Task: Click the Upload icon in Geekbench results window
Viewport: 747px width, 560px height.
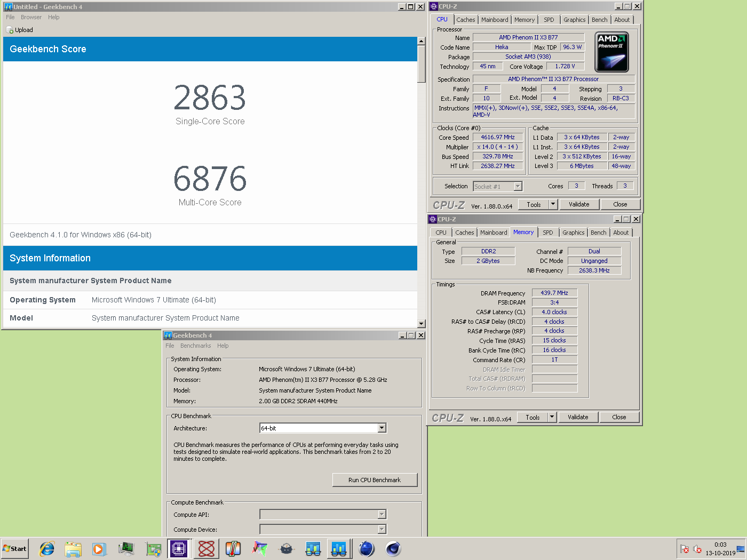Action: (10, 30)
